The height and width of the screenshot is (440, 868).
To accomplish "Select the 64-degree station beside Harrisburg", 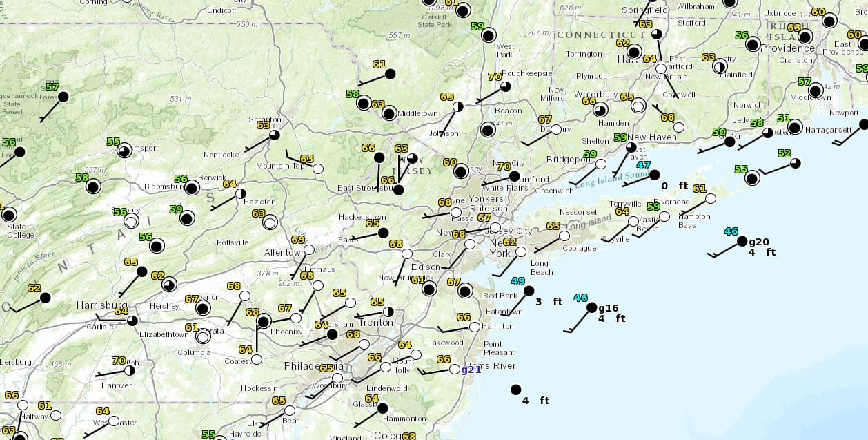I will tap(132, 321).
